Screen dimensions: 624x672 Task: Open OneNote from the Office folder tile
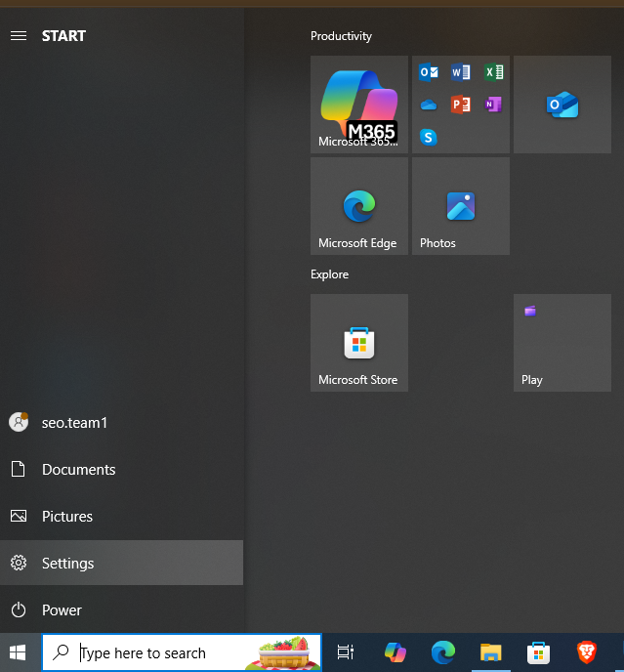[493, 105]
